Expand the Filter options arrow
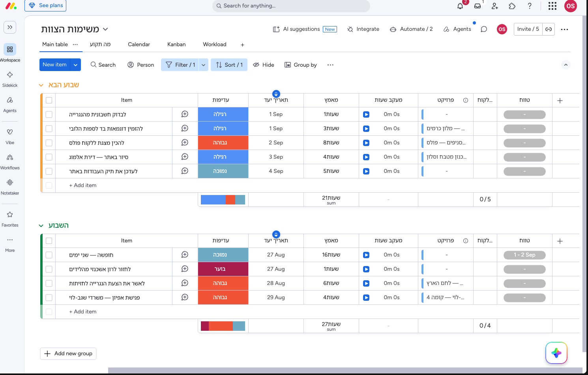 204,65
